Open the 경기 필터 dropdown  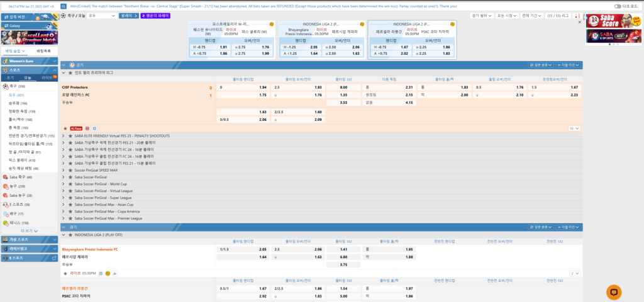point(482,16)
